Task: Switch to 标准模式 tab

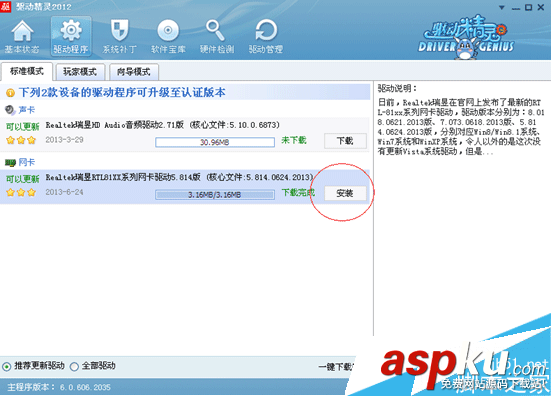Action: pyautogui.click(x=27, y=71)
